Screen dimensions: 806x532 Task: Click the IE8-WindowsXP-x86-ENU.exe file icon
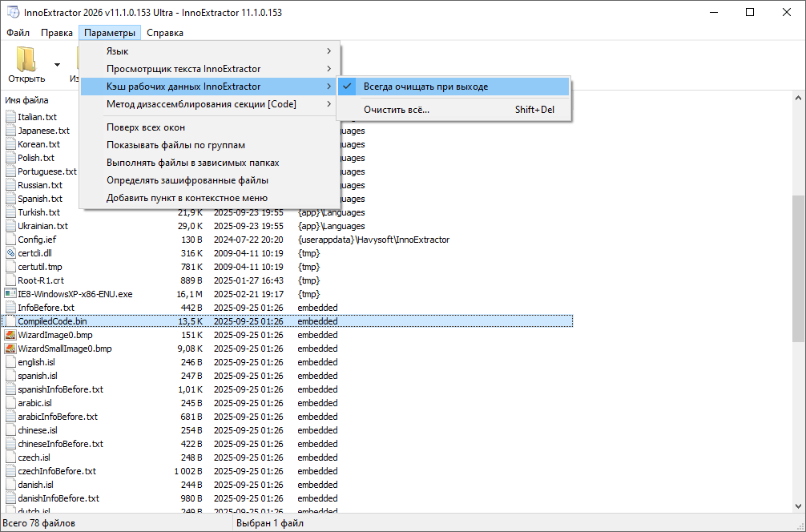(x=10, y=294)
